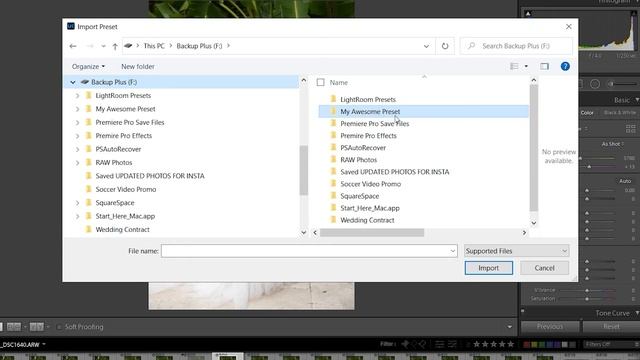
Task: Sort by Name column header
Action: click(x=339, y=82)
